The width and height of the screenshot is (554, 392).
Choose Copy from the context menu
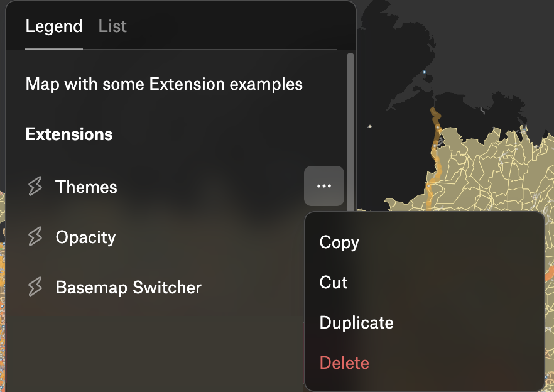pyautogui.click(x=339, y=242)
